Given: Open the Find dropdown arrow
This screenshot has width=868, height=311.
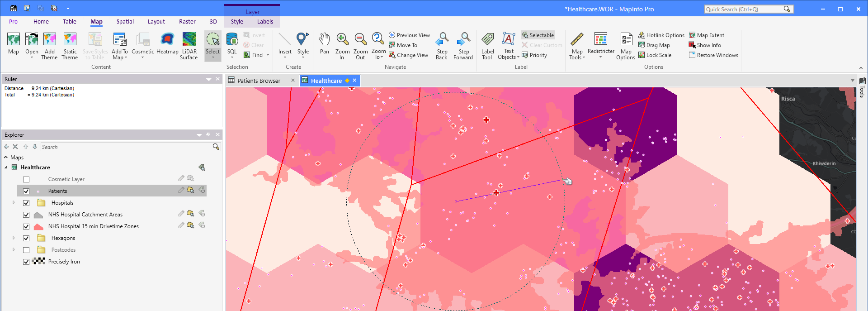Looking at the screenshot, I should click(x=268, y=55).
